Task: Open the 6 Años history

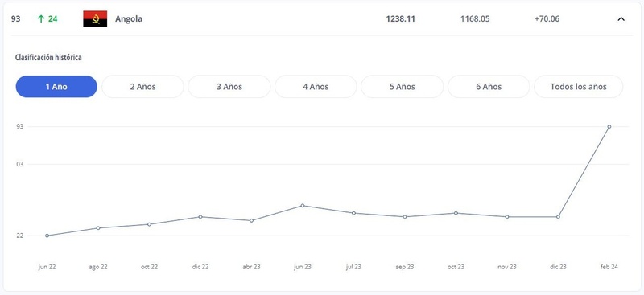Action: point(489,87)
